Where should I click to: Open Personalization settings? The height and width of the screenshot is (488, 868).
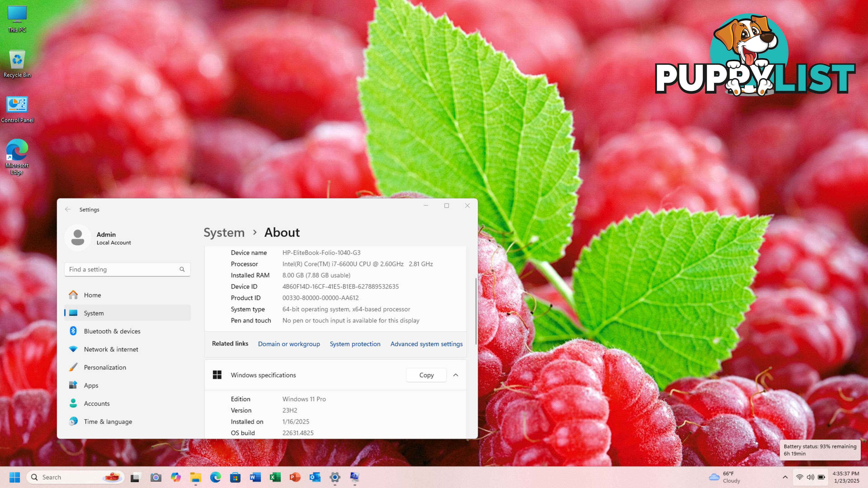tap(127, 367)
